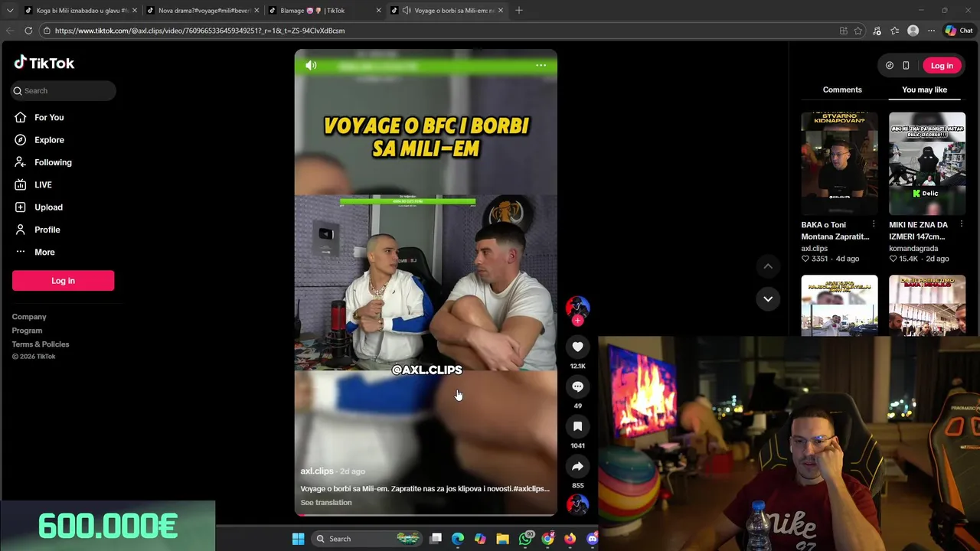Open the tab search dropdown arrow
Viewport: 980px width, 551px height.
pyautogui.click(x=10, y=11)
